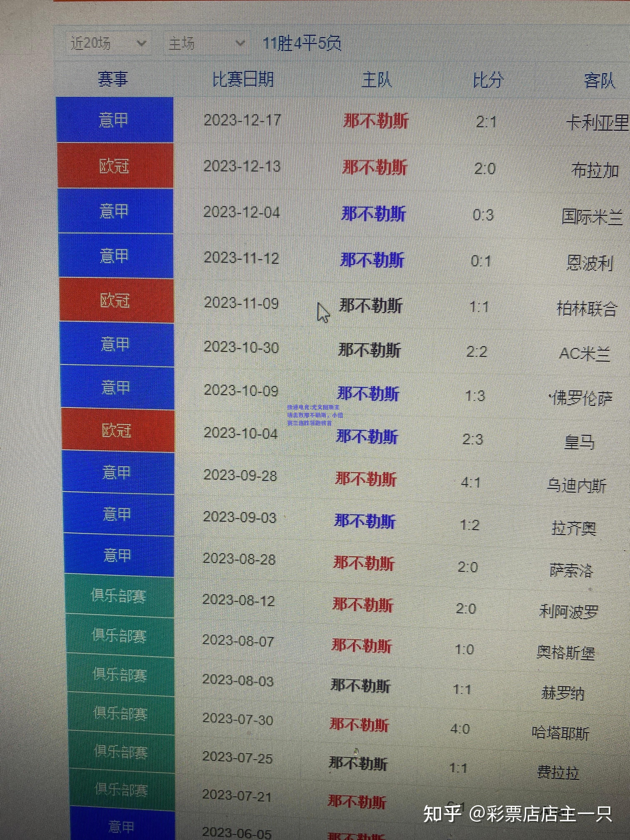630x840 pixels.
Task: Click the date 2023-12-13
Action: click(x=242, y=166)
